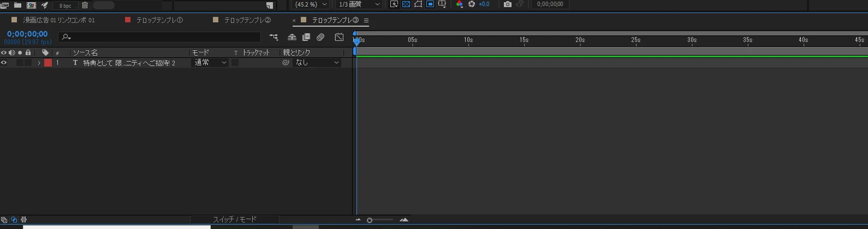Click the show snapshot icon
This screenshot has width=868, height=229.
click(520, 4)
